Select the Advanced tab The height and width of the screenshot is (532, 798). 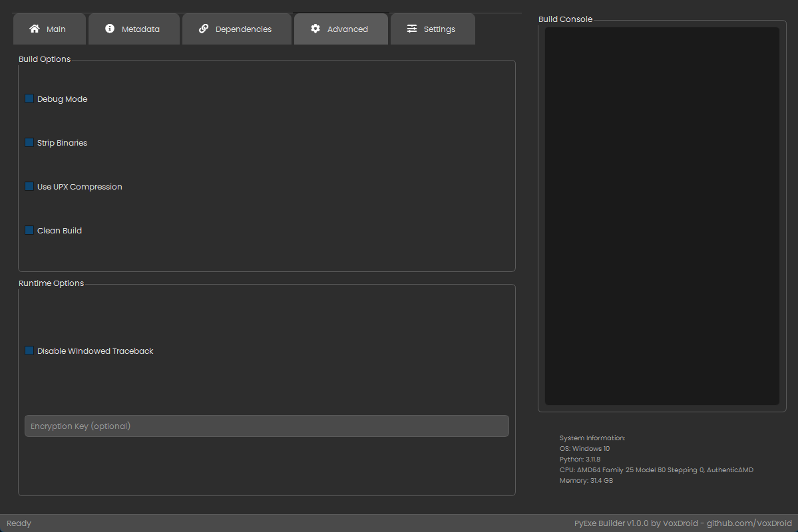pos(341,29)
